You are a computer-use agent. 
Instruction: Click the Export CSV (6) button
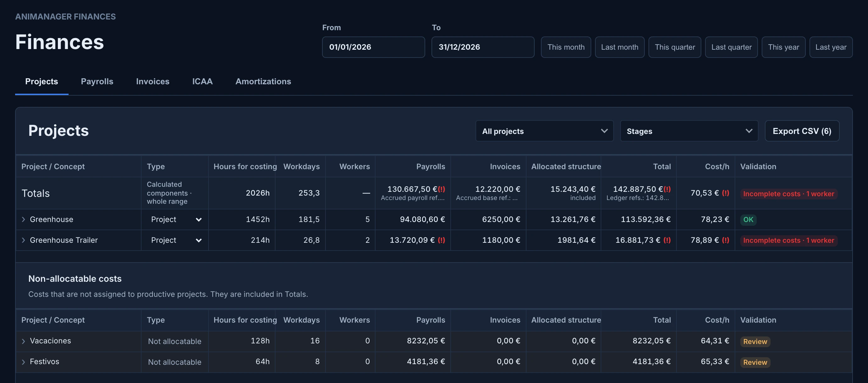(802, 131)
